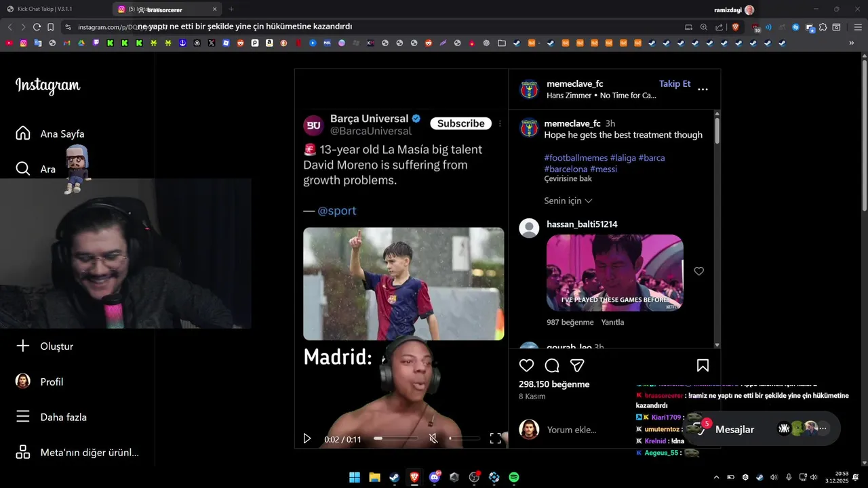
Task: Open three-dot post options menu
Action: (x=703, y=89)
